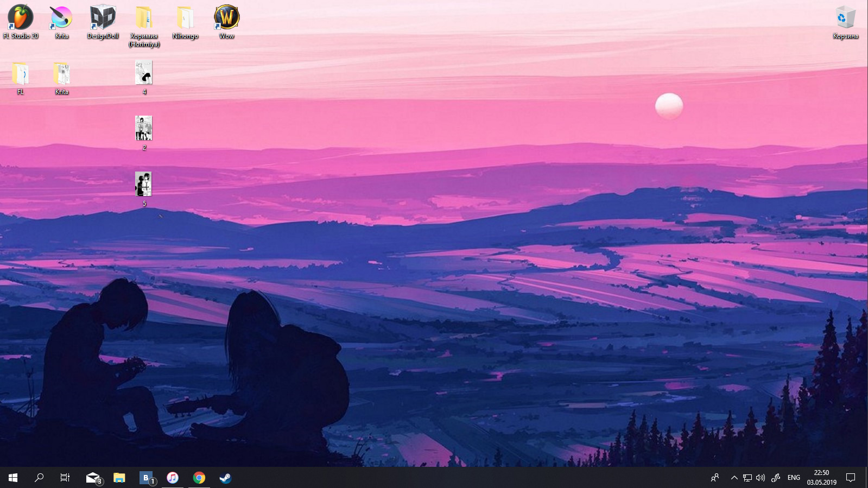Open the Mail app in taskbar
Screen dimensions: 868x488
click(93, 478)
